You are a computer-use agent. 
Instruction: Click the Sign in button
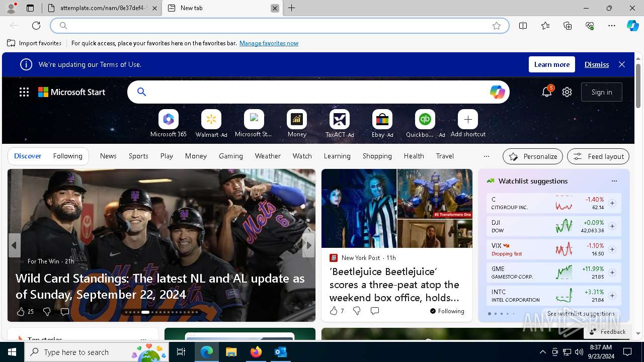pyautogui.click(x=602, y=92)
